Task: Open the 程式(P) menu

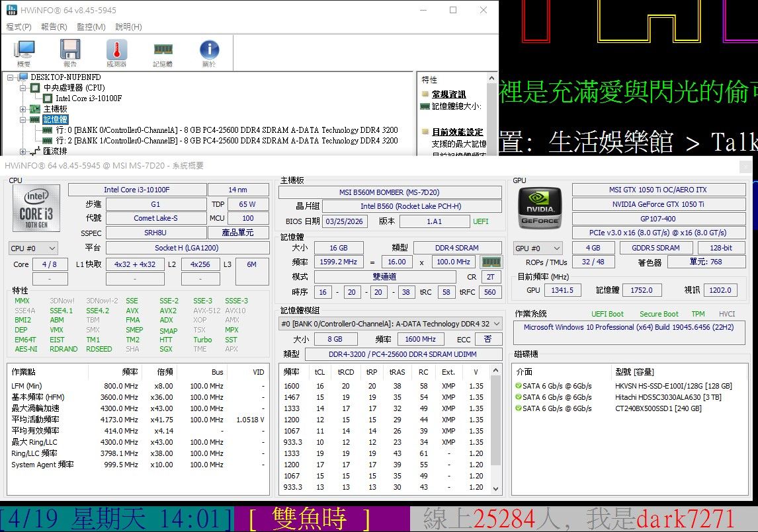Action: coord(19,27)
